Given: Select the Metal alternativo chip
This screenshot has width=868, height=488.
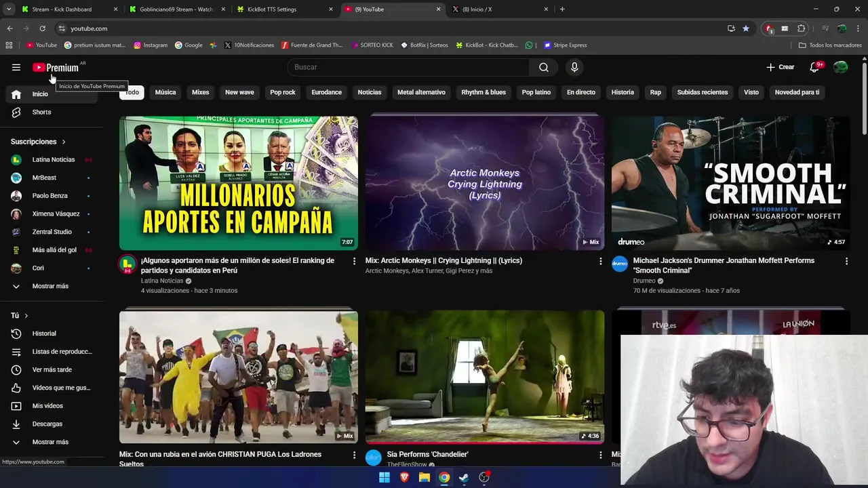Looking at the screenshot, I should tap(421, 92).
